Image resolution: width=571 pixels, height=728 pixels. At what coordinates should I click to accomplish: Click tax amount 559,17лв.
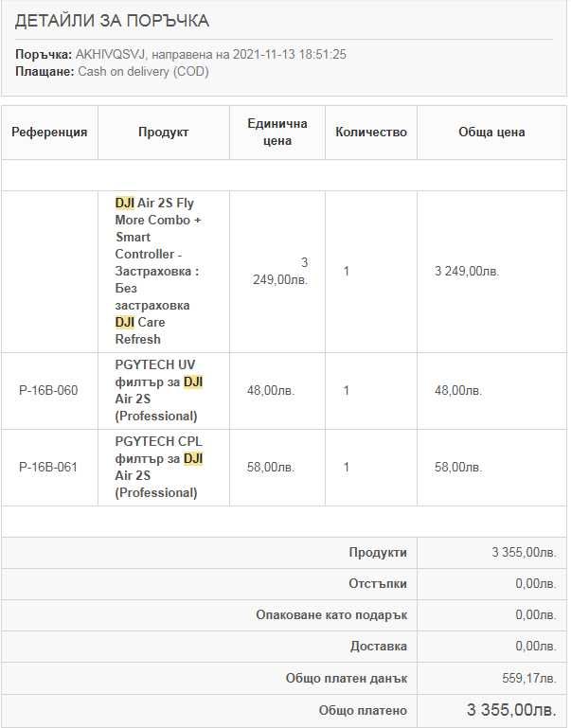(x=528, y=679)
